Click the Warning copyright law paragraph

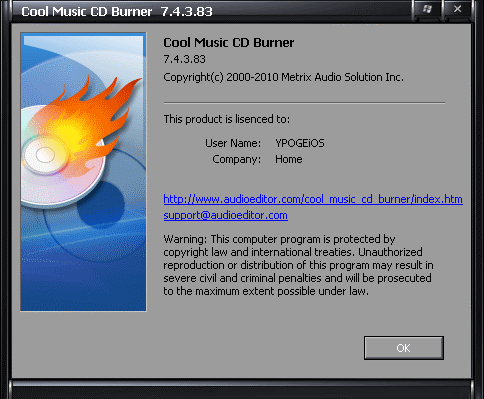[x=298, y=265]
